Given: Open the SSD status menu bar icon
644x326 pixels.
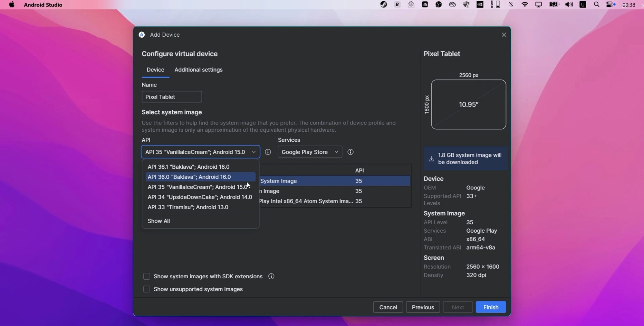Looking at the screenshot, I should tap(496, 4).
